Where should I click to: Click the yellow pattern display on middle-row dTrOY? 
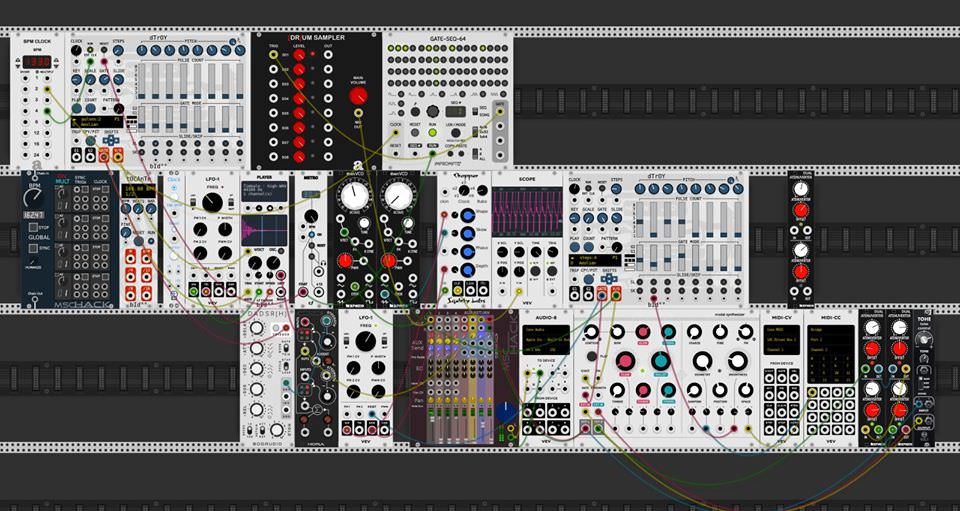(595, 260)
